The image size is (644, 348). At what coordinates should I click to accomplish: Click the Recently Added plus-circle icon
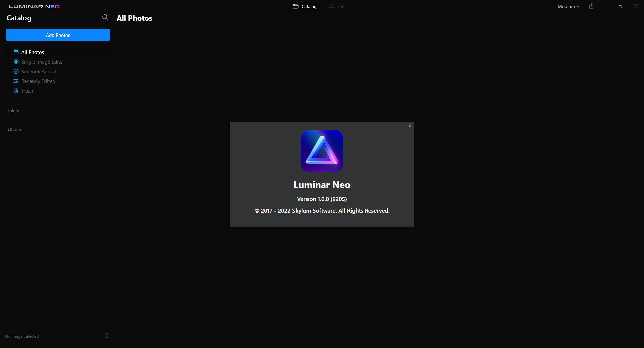tap(16, 71)
